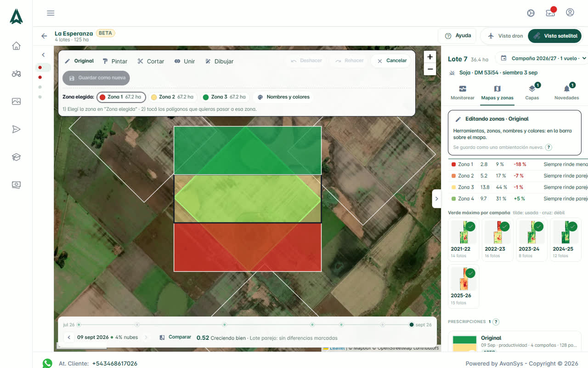
Task: Open paper plane send icon in sidebar
Action: pyautogui.click(x=16, y=129)
